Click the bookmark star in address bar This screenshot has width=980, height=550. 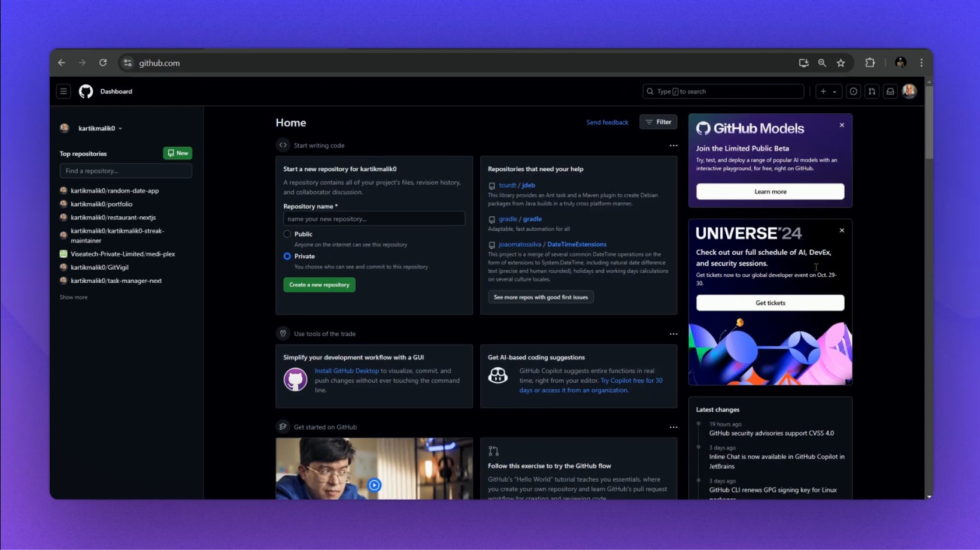pos(841,63)
